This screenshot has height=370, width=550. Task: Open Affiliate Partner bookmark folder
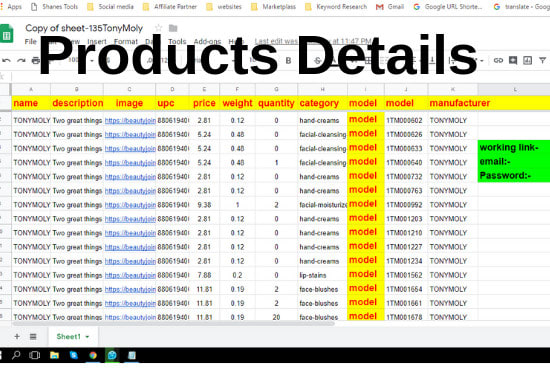click(x=169, y=7)
